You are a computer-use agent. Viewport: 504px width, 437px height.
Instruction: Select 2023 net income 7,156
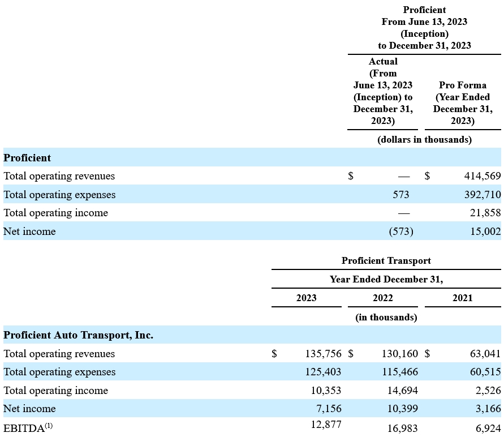329,409
